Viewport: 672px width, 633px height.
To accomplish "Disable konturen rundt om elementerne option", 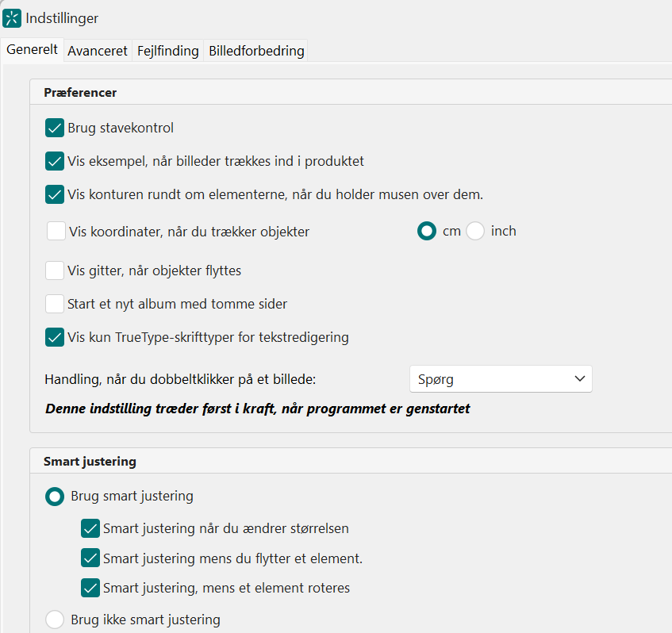I will click(x=55, y=194).
